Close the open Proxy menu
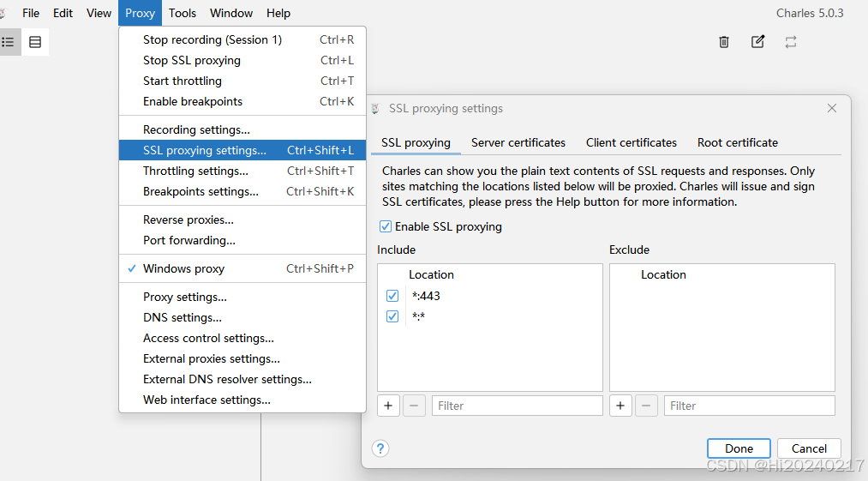This screenshot has height=481, width=868. (x=140, y=13)
